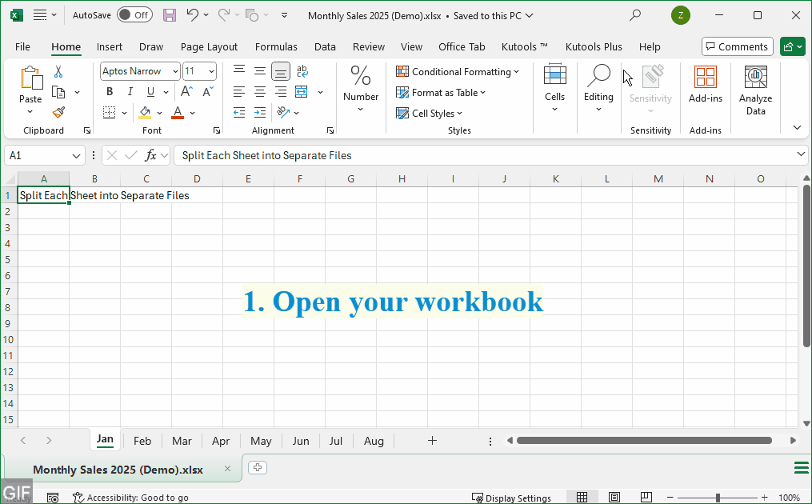Click the Save icon in title bar
Screen dimensions: 812x504
pos(170,15)
